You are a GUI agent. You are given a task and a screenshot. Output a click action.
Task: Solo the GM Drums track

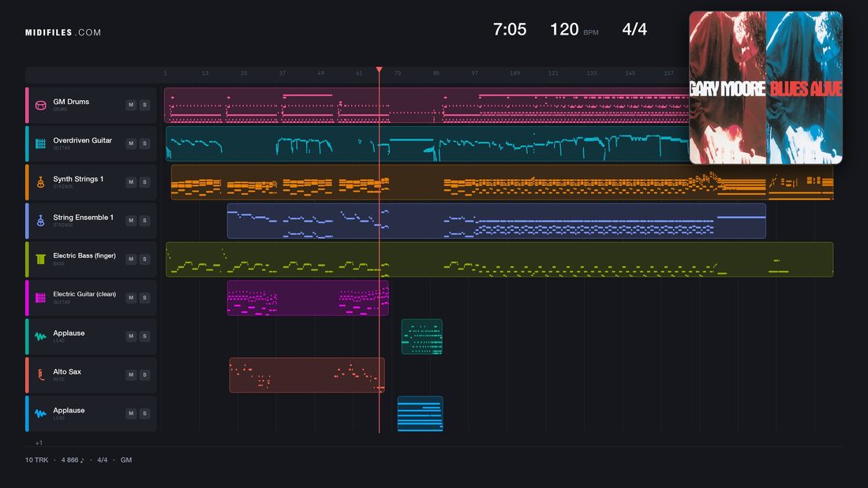click(144, 105)
